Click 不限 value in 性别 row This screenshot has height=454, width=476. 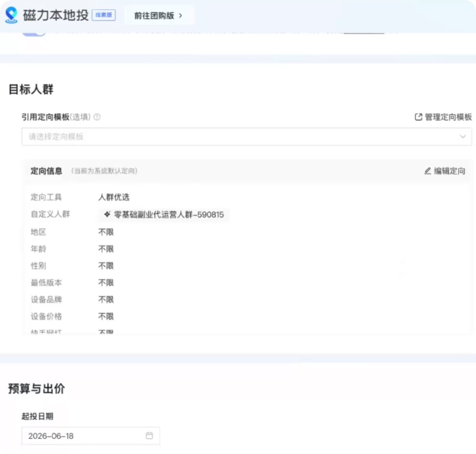coord(106,266)
